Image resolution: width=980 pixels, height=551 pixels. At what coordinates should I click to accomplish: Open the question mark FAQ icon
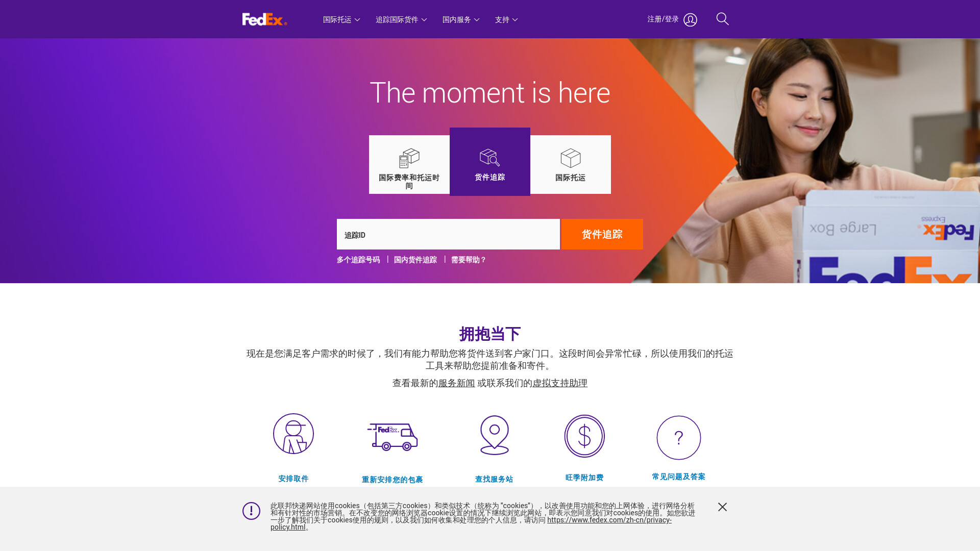(679, 438)
